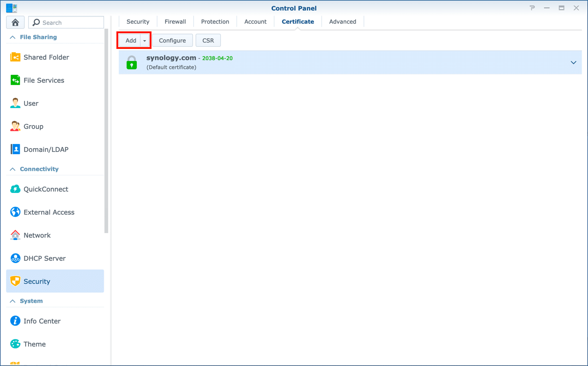Select the File Services icon

pos(15,80)
